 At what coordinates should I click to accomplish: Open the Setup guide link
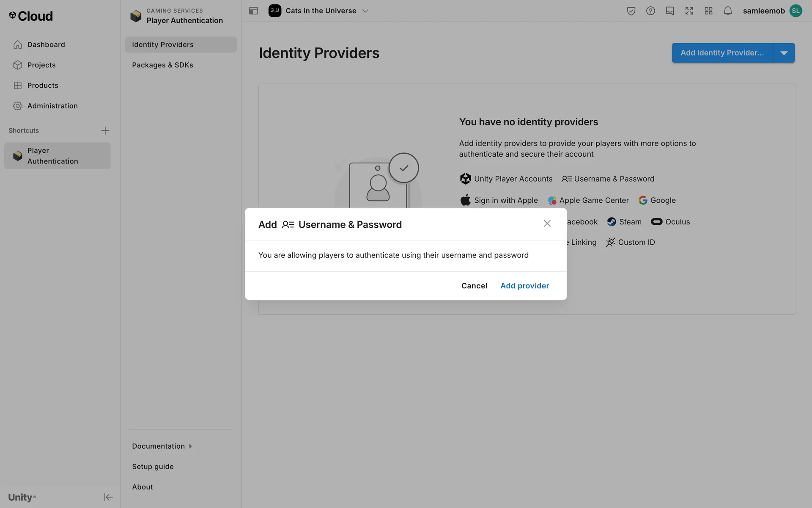click(x=153, y=467)
